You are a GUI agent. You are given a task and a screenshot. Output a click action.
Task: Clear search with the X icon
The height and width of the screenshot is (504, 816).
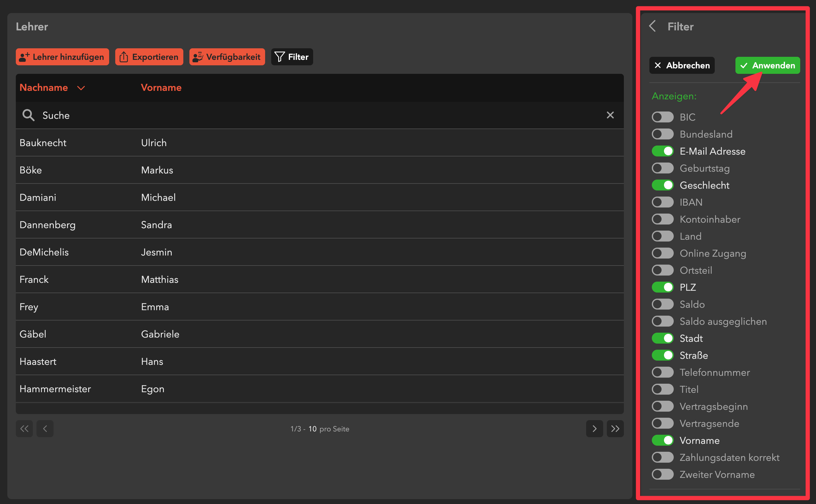tap(610, 115)
